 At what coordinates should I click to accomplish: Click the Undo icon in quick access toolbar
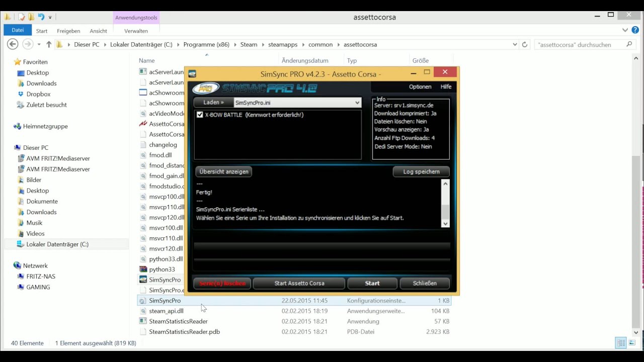[41, 17]
